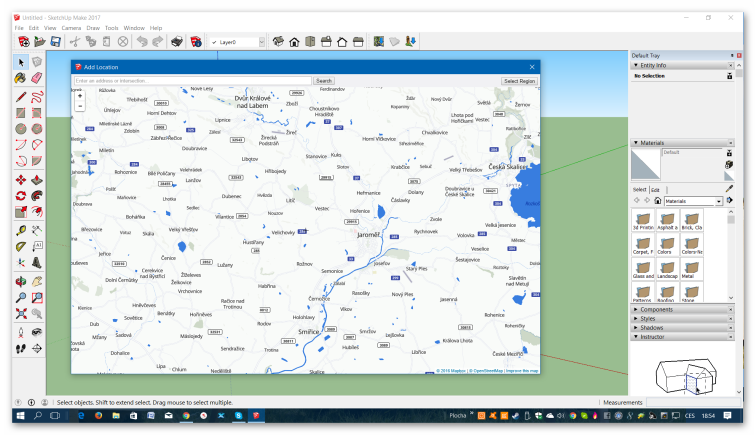Image resolution: width=756 pixels, height=435 pixels.
Task: Pick material with Sample Paint eyedropper
Action: click(729, 189)
